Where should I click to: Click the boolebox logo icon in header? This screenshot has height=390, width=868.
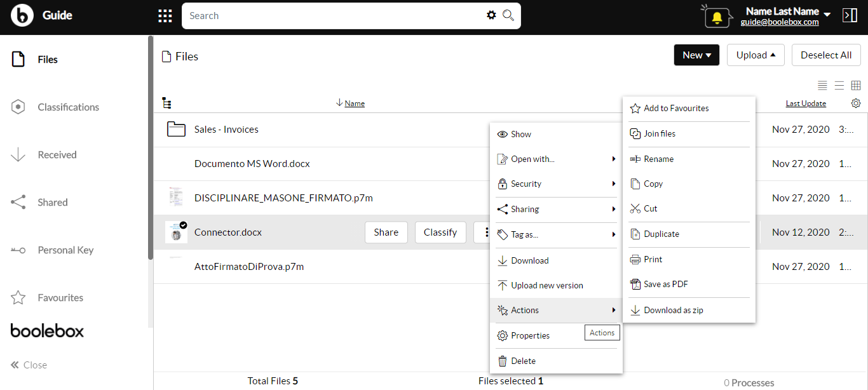click(22, 15)
